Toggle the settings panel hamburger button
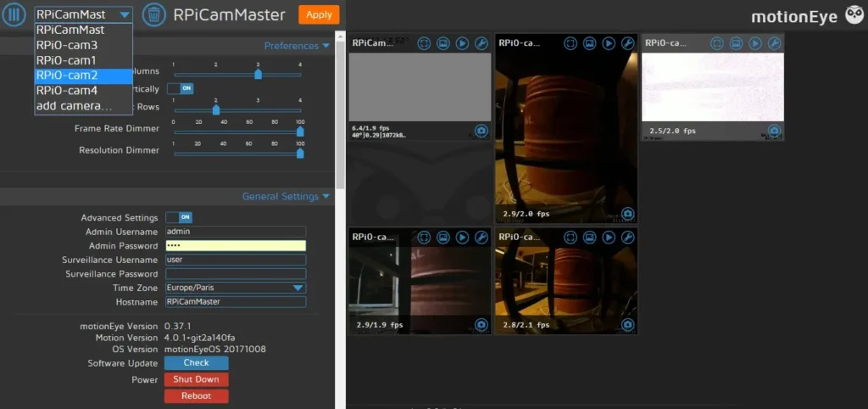 tap(14, 15)
